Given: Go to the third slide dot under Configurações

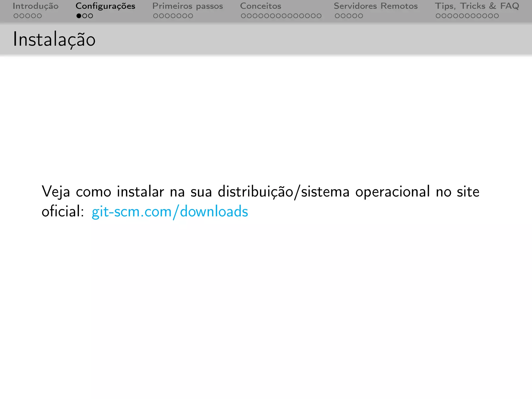Looking at the screenshot, I should (90, 16).
